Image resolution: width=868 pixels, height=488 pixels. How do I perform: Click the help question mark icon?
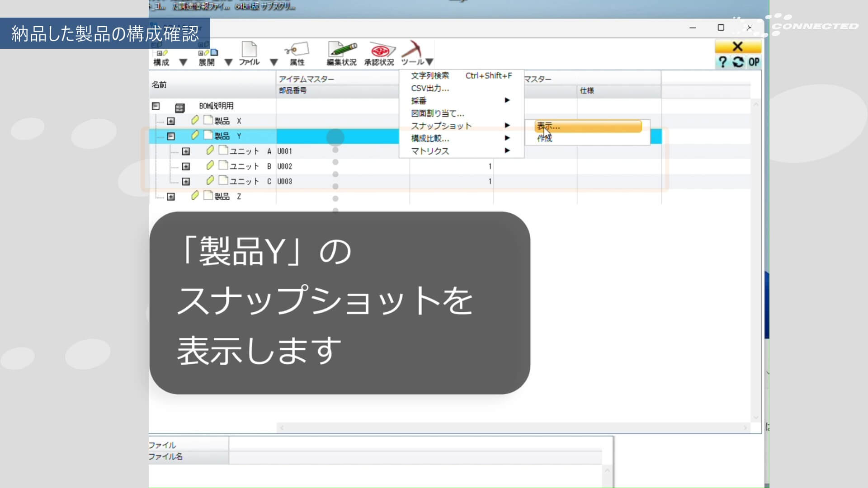tap(722, 62)
